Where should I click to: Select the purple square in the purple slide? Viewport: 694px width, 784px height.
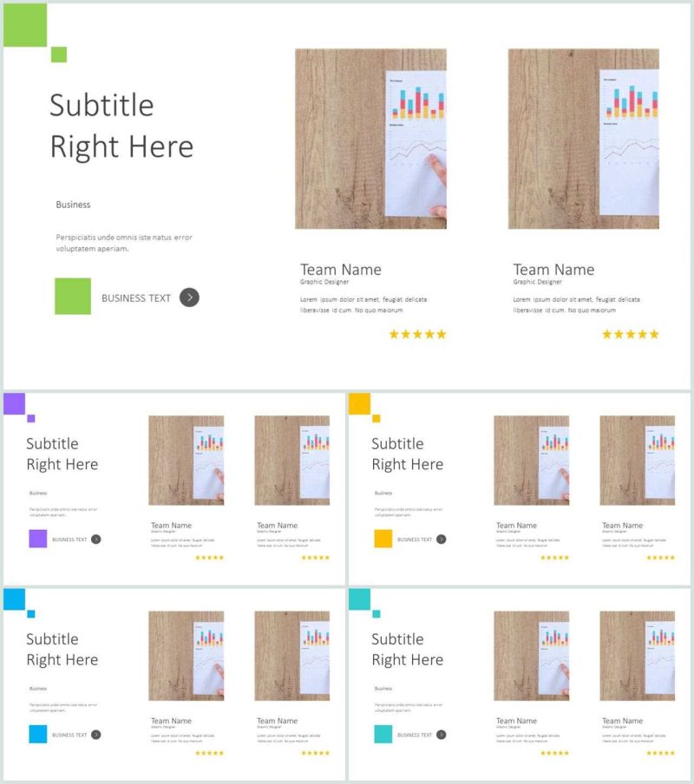pos(38,539)
